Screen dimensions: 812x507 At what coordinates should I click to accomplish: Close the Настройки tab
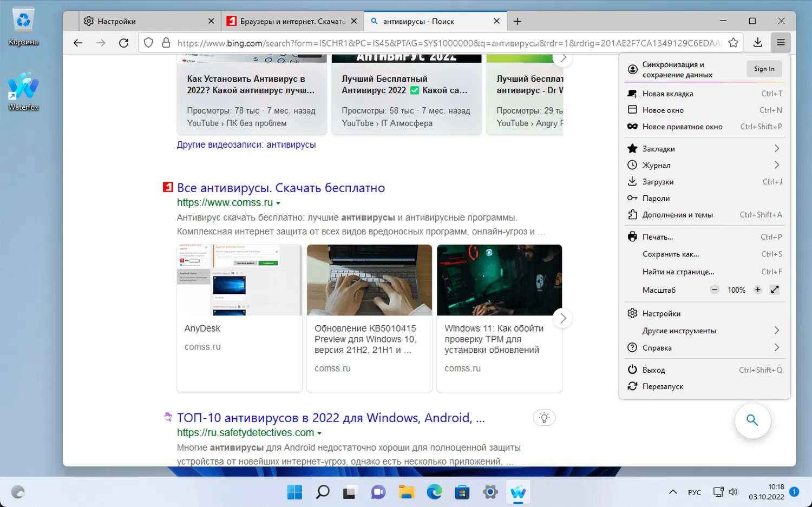[x=211, y=22]
